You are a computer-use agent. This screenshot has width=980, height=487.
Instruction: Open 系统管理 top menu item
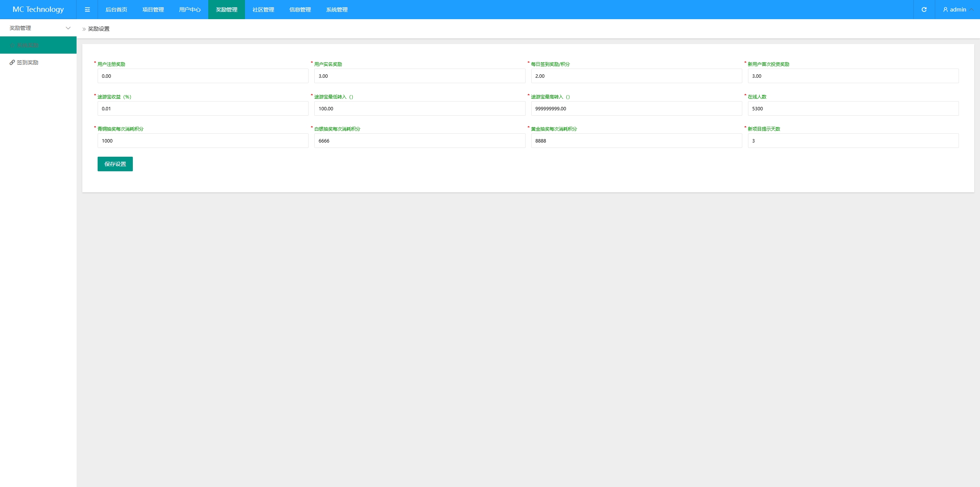pyautogui.click(x=337, y=10)
